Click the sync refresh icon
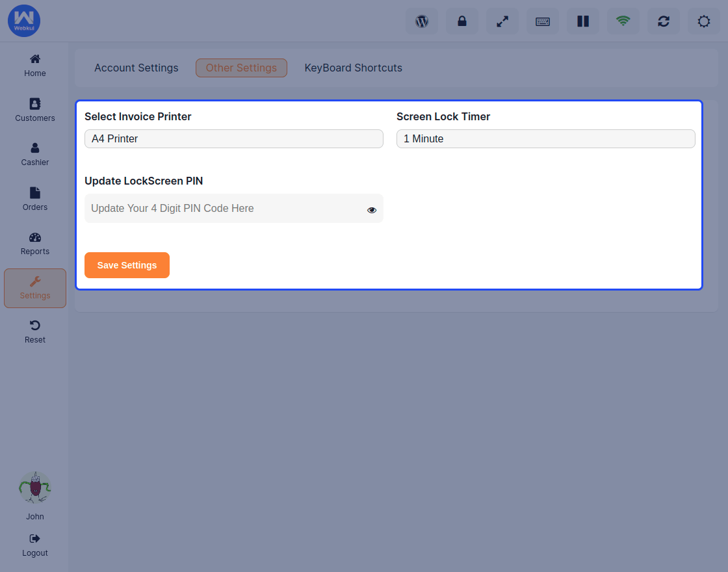Screen dimensions: 728x572 point(664,21)
